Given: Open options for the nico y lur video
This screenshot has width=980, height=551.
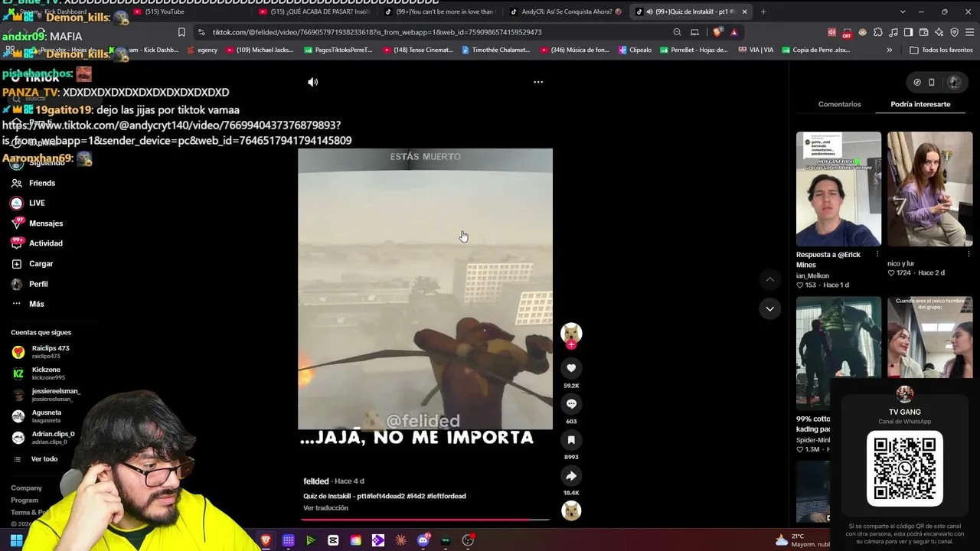Looking at the screenshot, I should (969, 255).
